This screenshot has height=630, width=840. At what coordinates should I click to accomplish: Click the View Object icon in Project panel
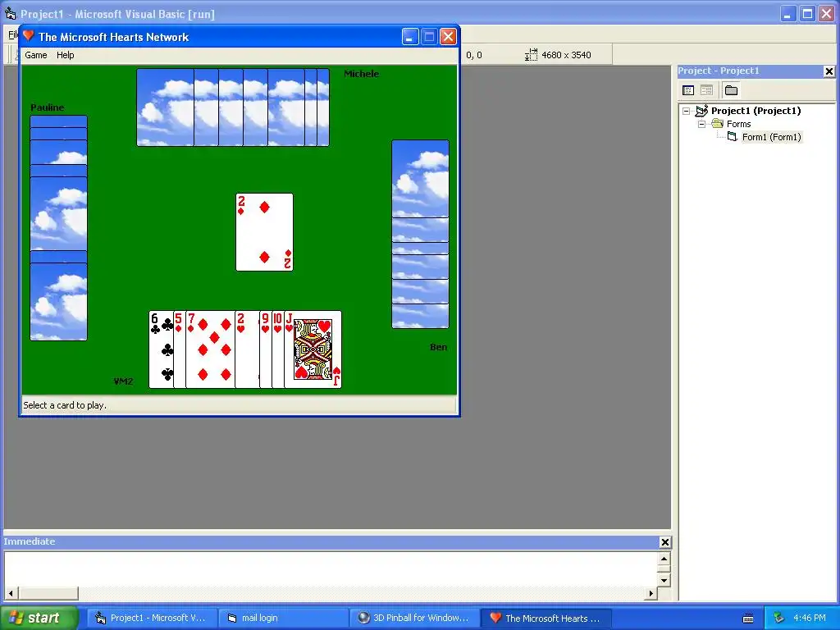click(x=706, y=90)
